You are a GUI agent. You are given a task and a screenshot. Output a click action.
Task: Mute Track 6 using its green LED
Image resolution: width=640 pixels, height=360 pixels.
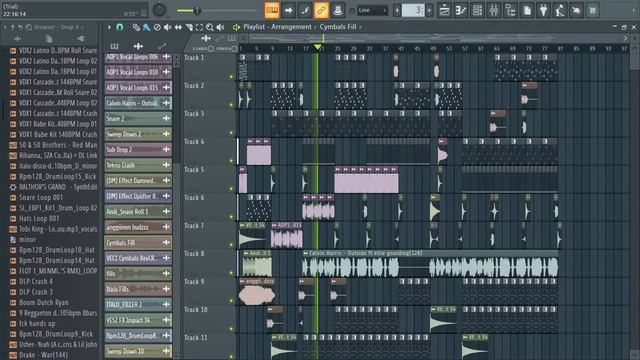231,217
